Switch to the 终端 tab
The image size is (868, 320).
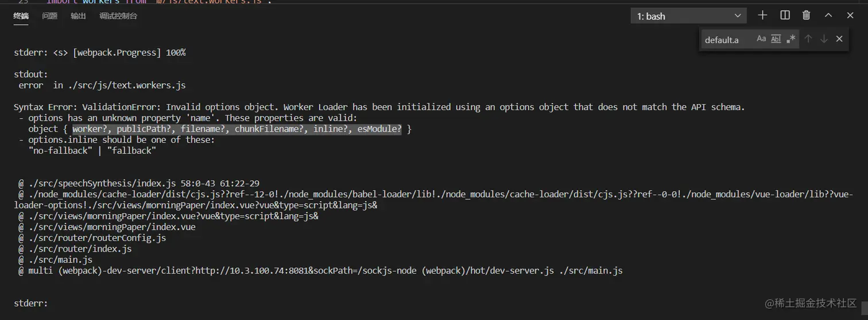click(x=21, y=16)
